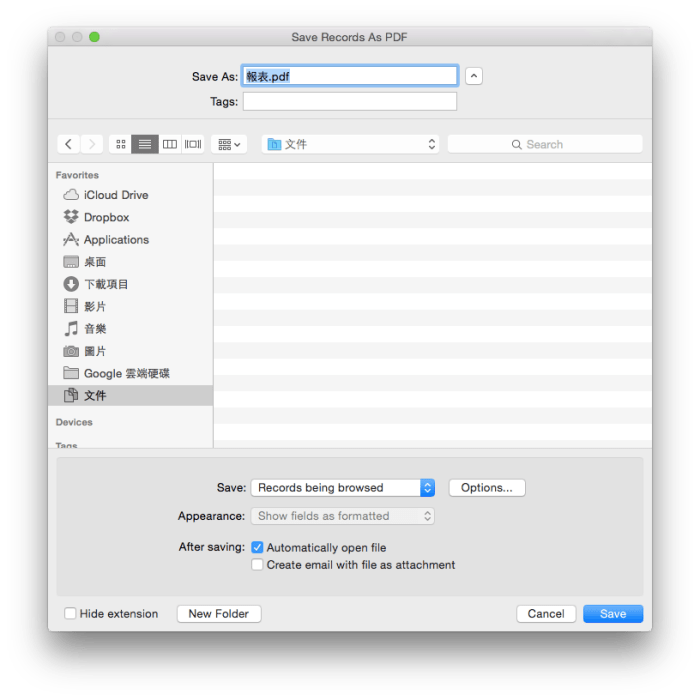Screen dimensions: 700x700
Task: Open Applications folder in sidebar
Action: click(116, 240)
